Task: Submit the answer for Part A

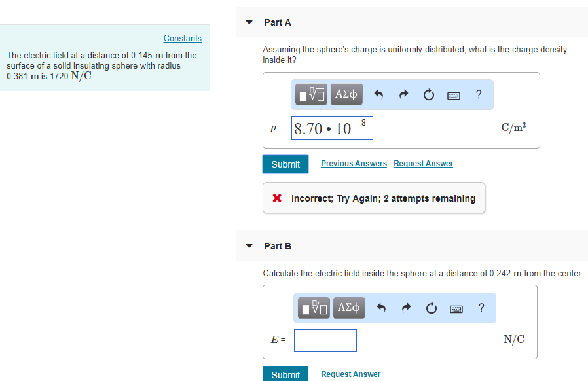Action: [x=285, y=164]
